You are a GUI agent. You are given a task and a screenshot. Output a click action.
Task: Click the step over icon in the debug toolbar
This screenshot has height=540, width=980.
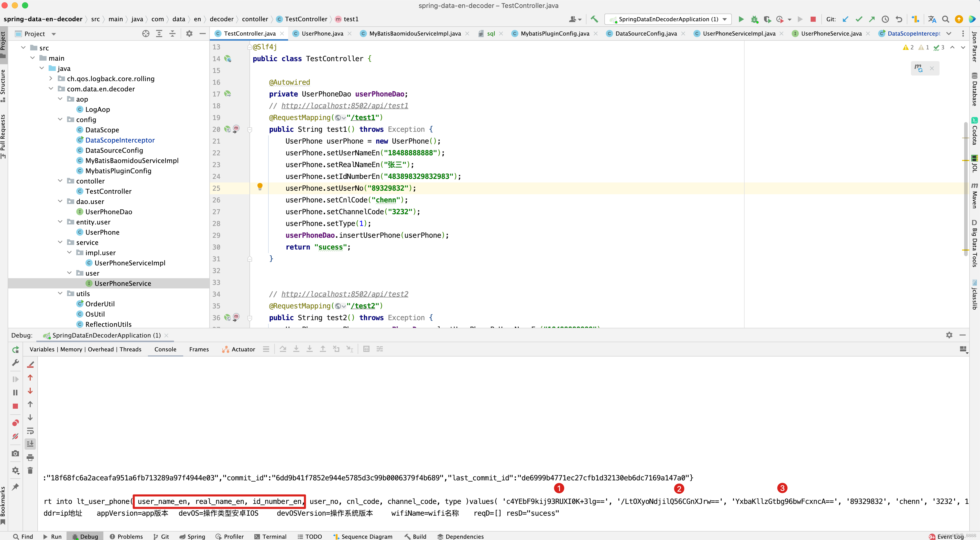[x=283, y=349]
